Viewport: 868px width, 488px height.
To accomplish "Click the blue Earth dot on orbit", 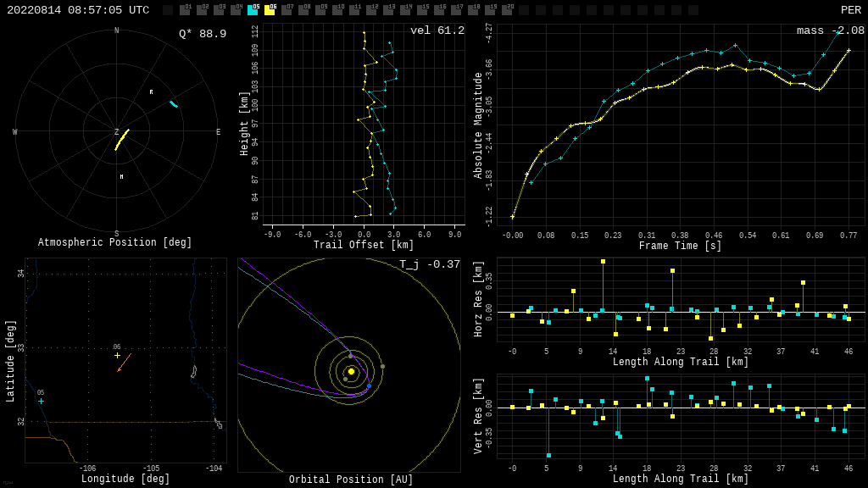I will pyautogui.click(x=369, y=386).
